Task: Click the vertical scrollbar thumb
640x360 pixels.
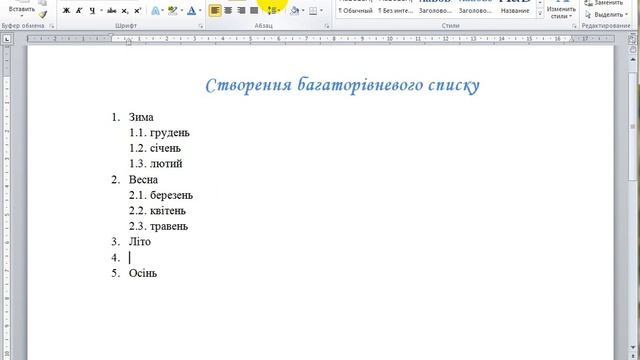Action: point(633,127)
